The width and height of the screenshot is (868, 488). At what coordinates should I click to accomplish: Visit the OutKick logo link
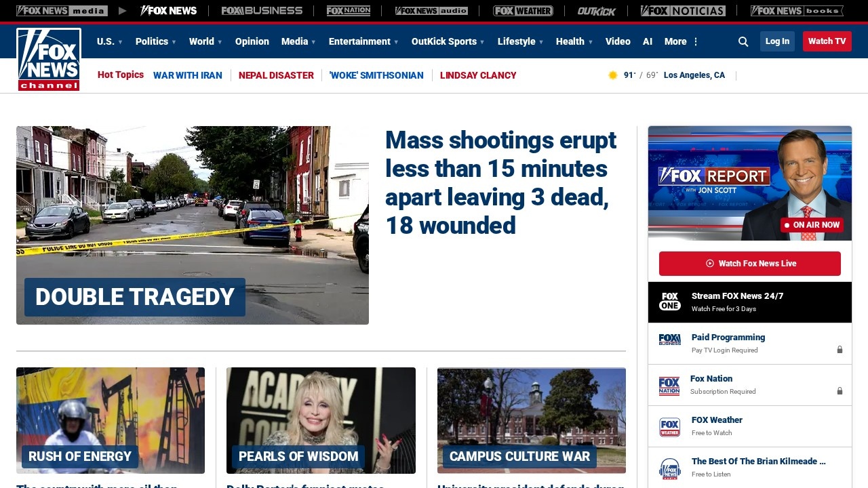(597, 11)
